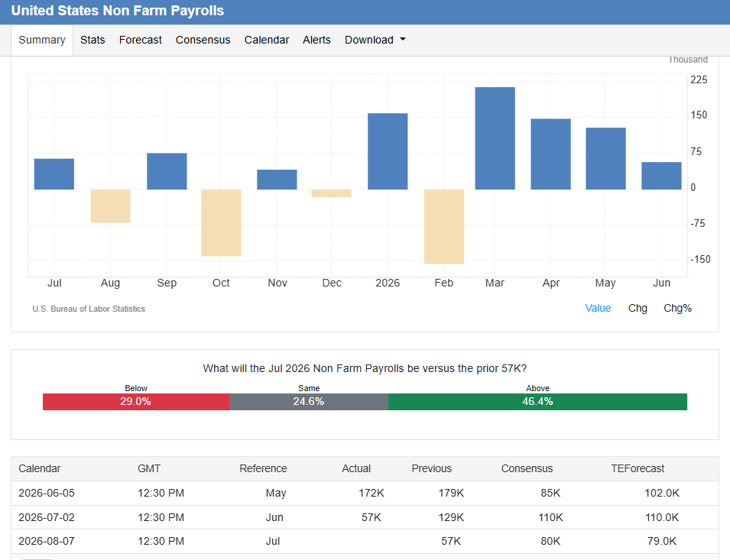The height and width of the screenshot is (560, 730).
Task: Vote Same in the payrolls poll
Action: 309,401
